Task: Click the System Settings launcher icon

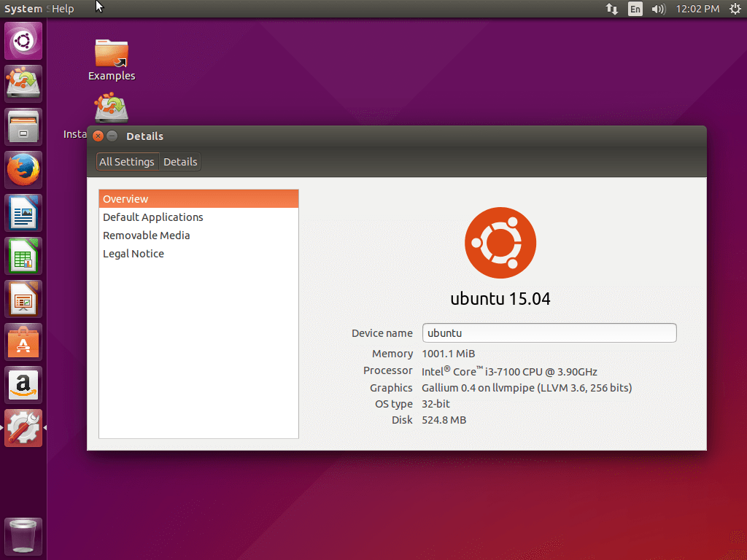Action: [23, 428]
